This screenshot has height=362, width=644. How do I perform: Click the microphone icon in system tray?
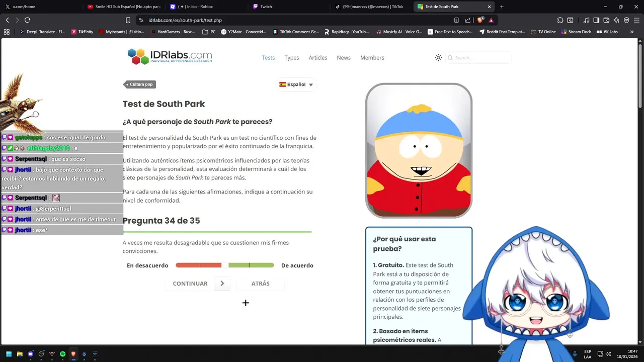pyautogui.click(x=575, y=354)
